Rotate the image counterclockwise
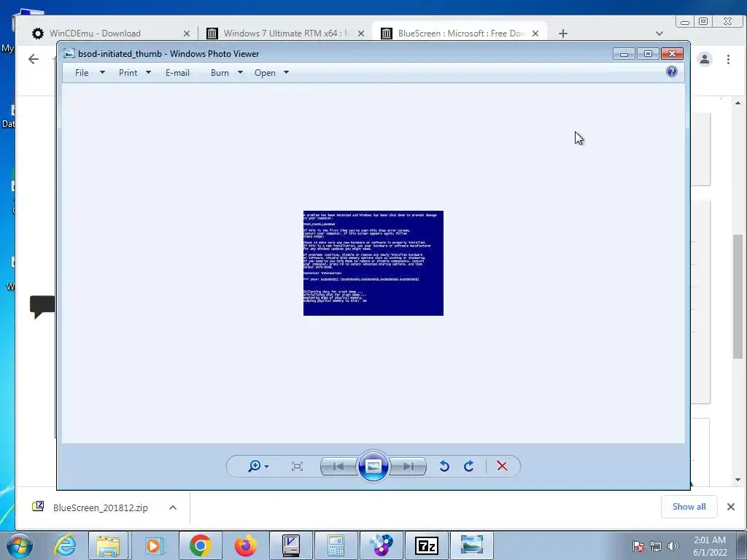This screenshot has width=747, height=560. [444, 466]
